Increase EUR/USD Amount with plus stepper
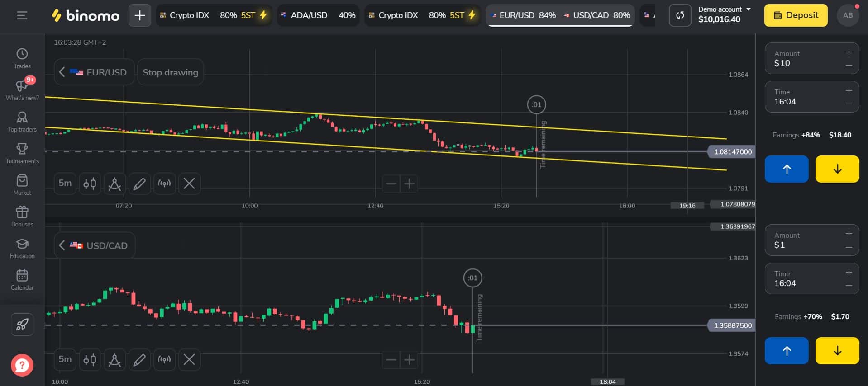This screenshot has width=868, height=386. (849, 52)
